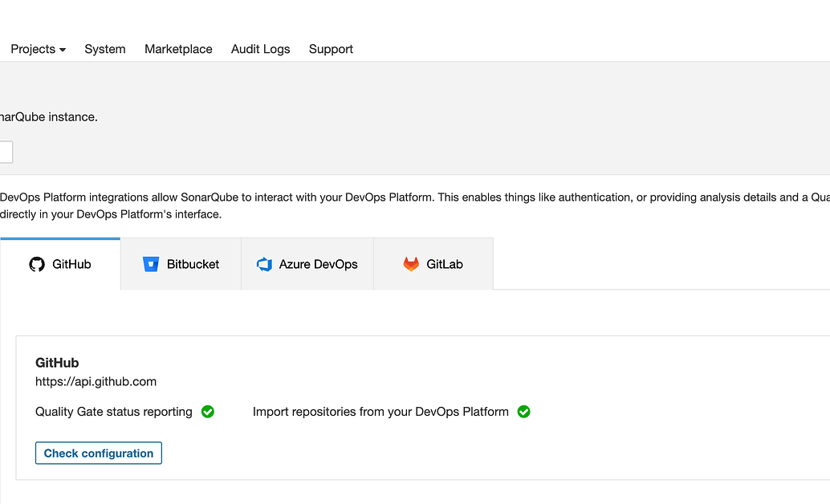Click the https://api.github.com link
The height and width of the screenshot is (504, 830).
(96, 382)
